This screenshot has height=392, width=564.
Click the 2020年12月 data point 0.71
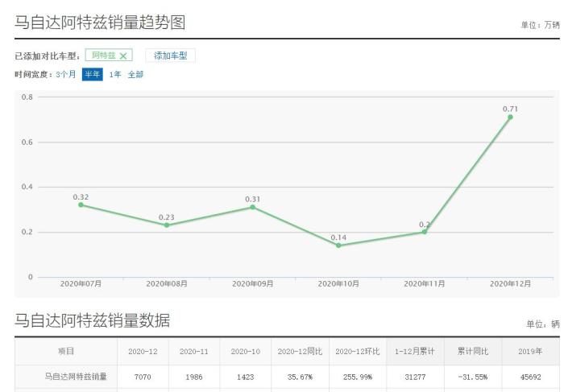pyautogui.click(x=510, y=118)
